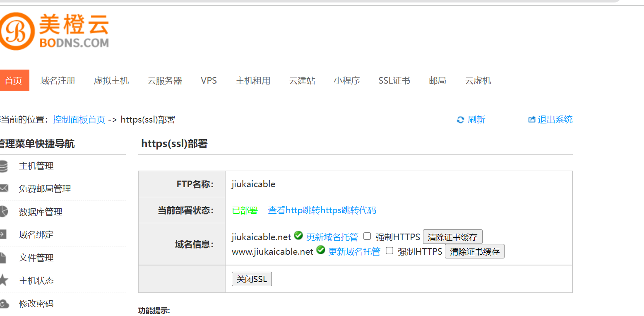The image size is (644, 316).
Task: Open 主机管理 via its database icon
Action: click(3, 166)
